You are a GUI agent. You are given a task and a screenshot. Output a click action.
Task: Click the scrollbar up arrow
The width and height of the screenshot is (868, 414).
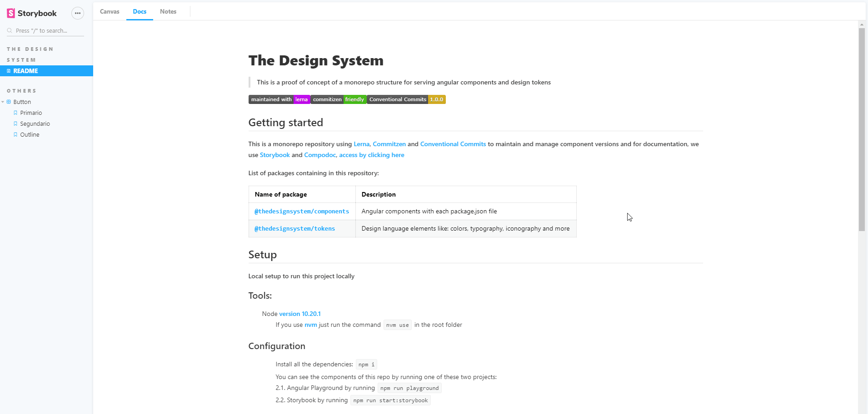(862, 24)
